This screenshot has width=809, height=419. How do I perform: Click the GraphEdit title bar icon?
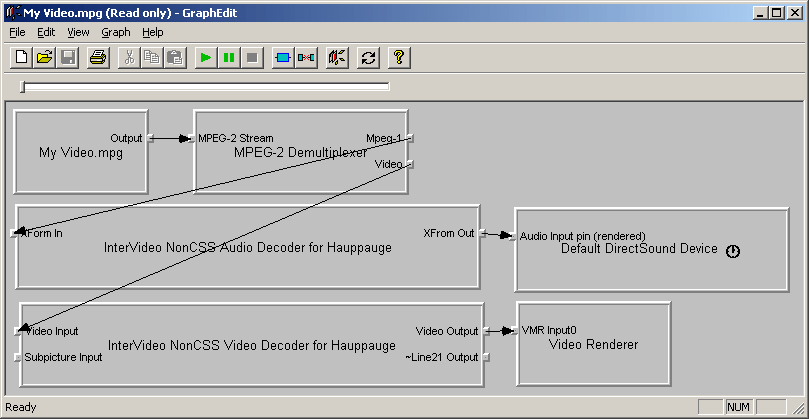(12, 12)
